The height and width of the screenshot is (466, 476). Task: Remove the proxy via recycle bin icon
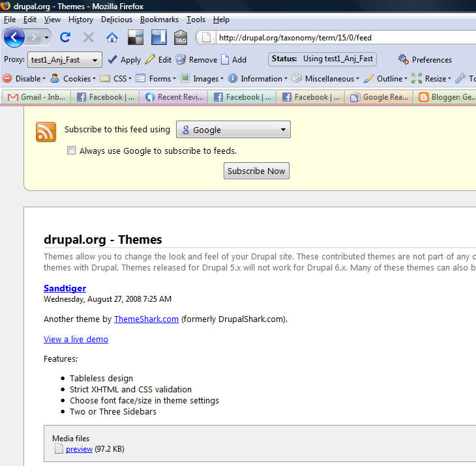tap(196, 59)
